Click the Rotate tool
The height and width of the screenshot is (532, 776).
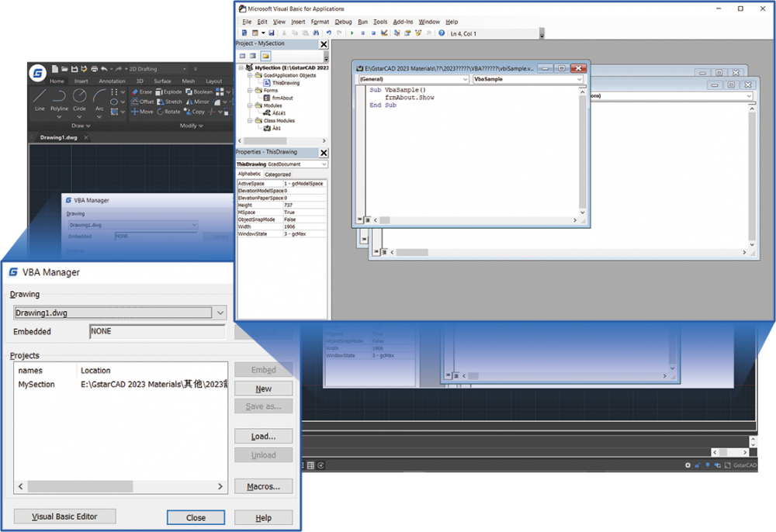click(x=168, y=111)
